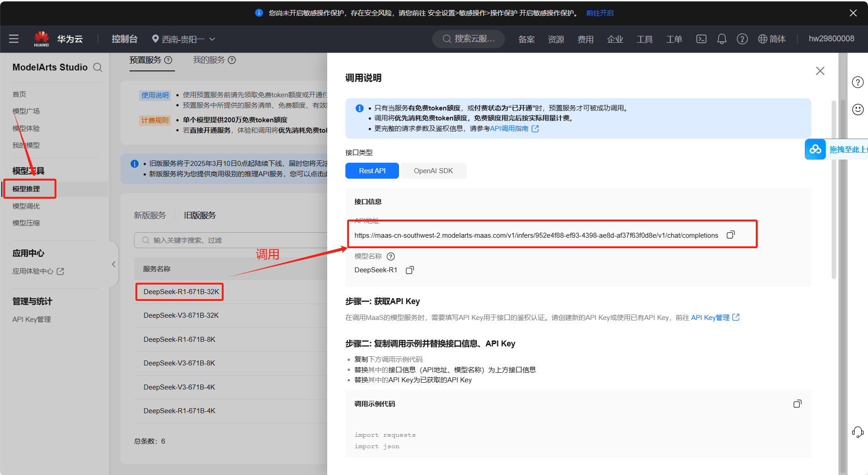Click the feedback smiley icon on right edge
868x475 pixels.
(858, 110)
